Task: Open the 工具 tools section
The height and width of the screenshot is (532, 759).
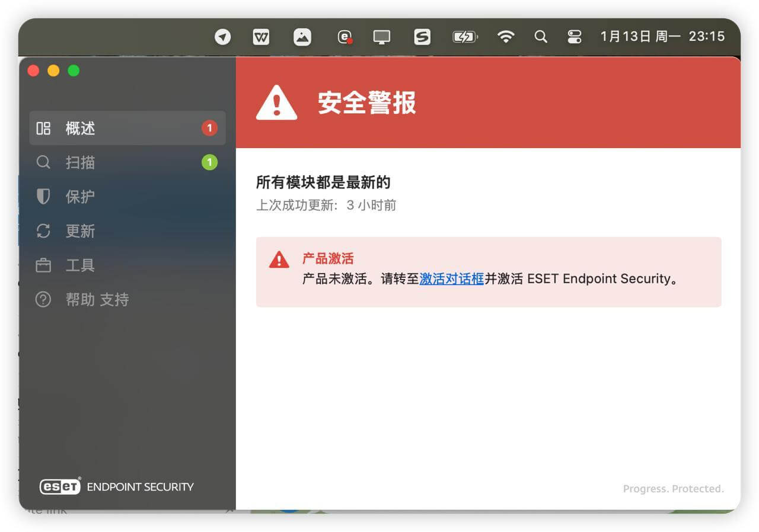Action: click(x=127, y=265)
